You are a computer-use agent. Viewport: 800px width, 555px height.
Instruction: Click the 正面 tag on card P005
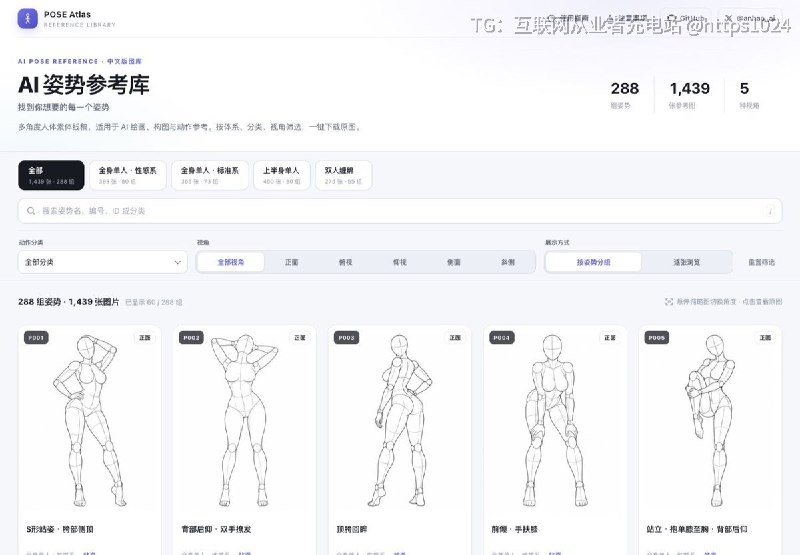pos(765,338)
